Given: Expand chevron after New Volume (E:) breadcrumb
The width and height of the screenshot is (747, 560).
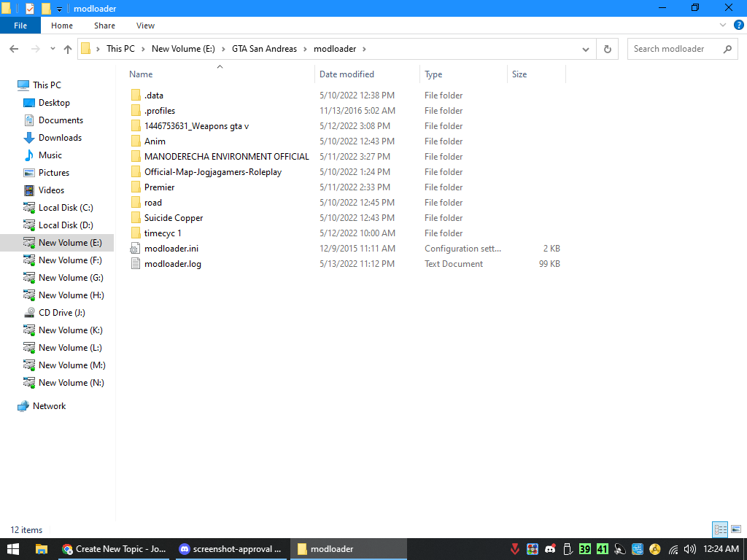Looking at the screenshot, I should [x=223, y=49].
